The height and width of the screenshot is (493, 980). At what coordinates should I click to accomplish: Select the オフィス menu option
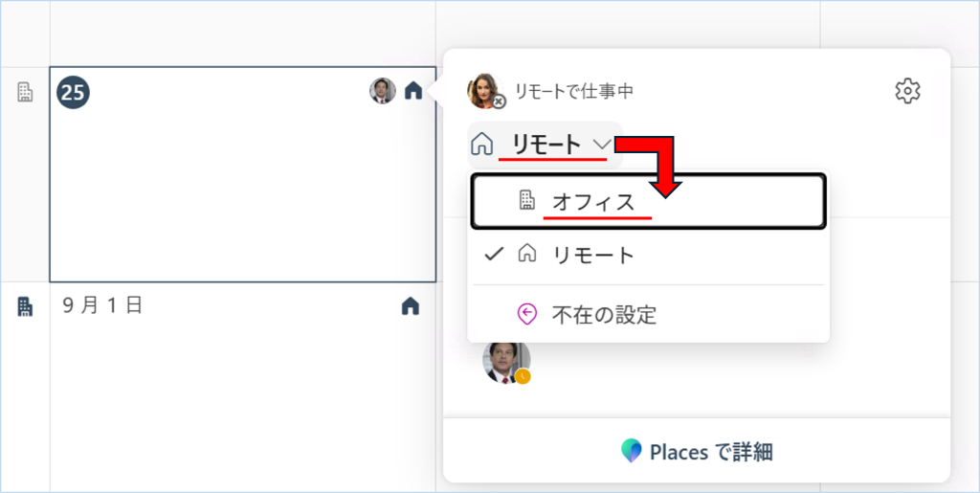pyautogui.click(x=648, y=201)
